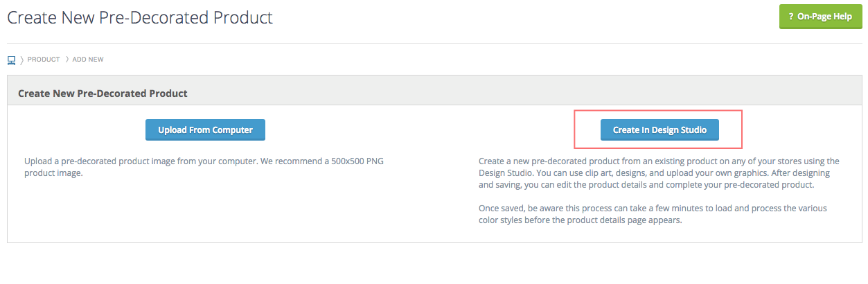Select the ADD NEW breadcrumb item
Viewport: 868px width, 284px height.
(x=88, y=60)
